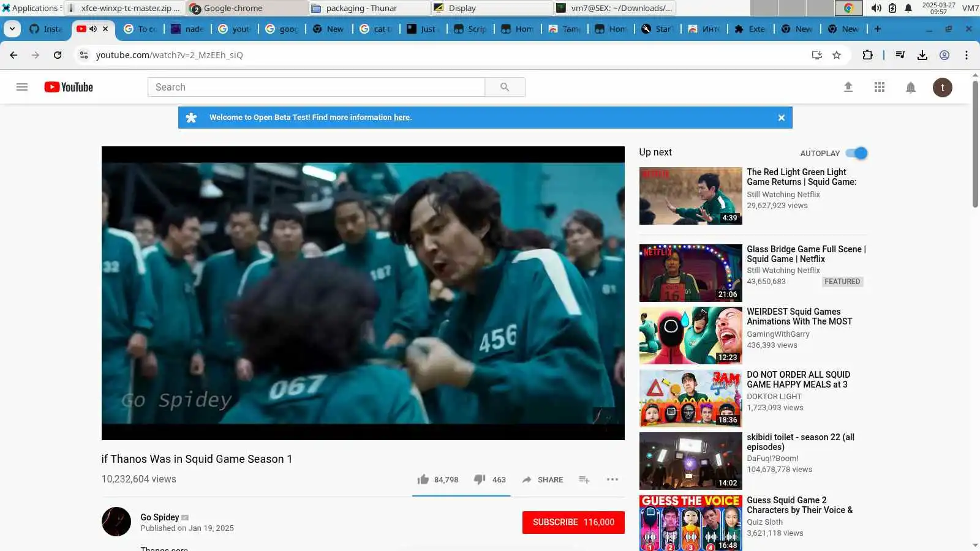Open the Chrome three-dot menu
Image resolution: width=980 pixels, height=551 pixels.
pos(967,55)
